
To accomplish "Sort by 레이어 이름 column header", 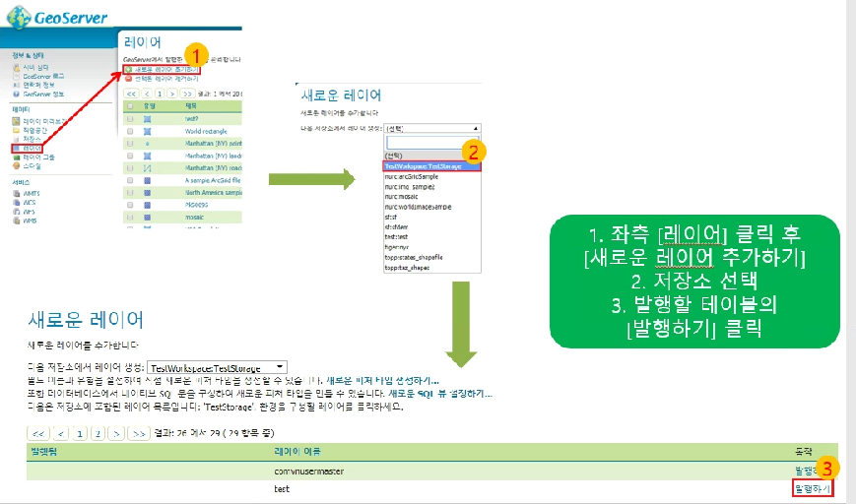I will pyautogui.click(x=296, y=452).
